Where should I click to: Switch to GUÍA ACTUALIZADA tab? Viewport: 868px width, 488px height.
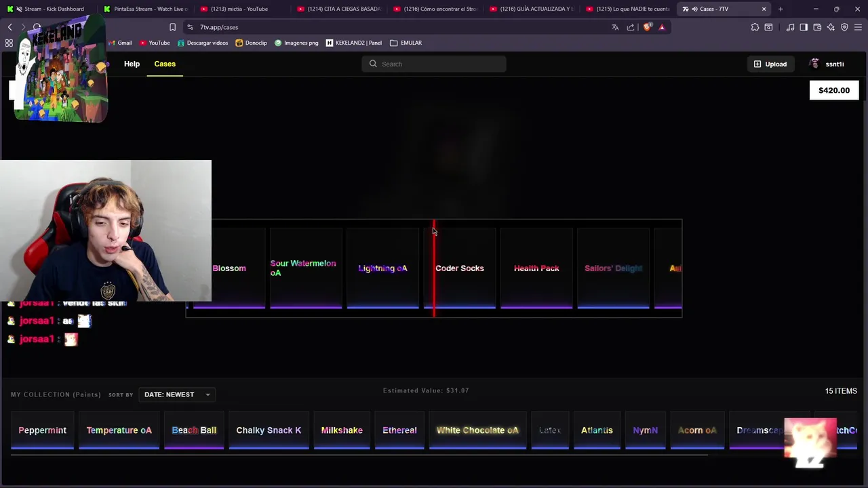pos(532,9)
